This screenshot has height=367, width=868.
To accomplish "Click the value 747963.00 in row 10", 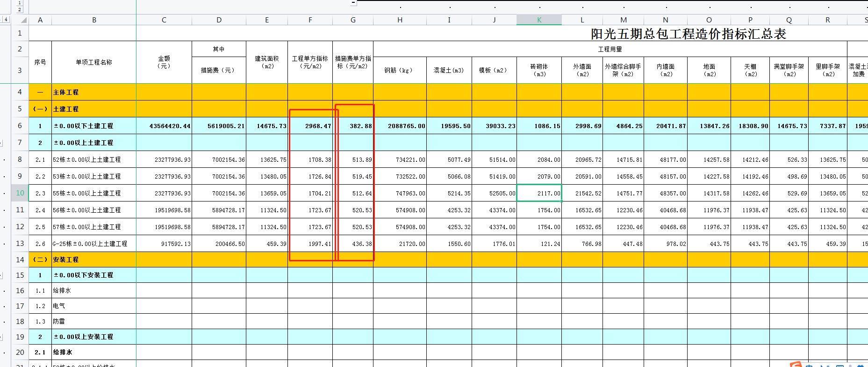I will pyautogui.click(x=400, y=193).
